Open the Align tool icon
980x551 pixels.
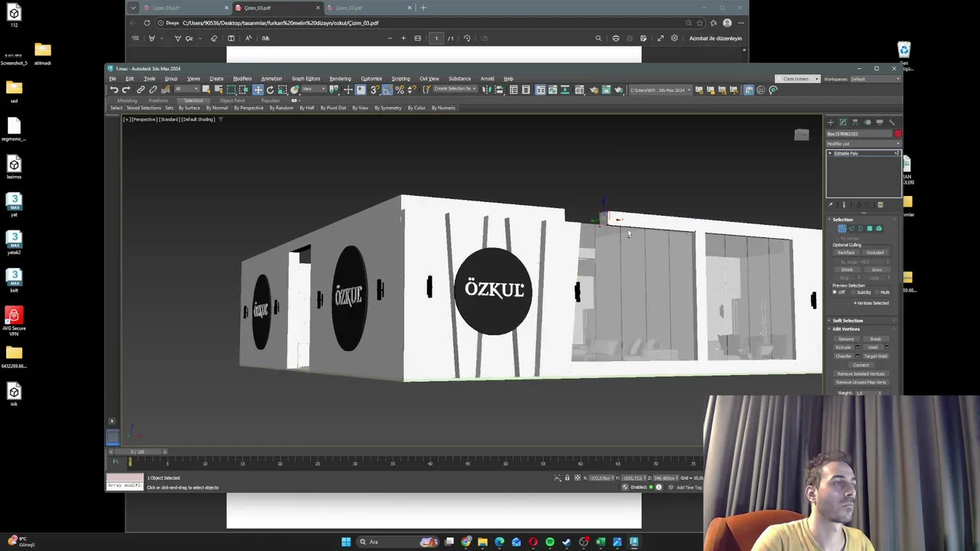coord(498,90)
